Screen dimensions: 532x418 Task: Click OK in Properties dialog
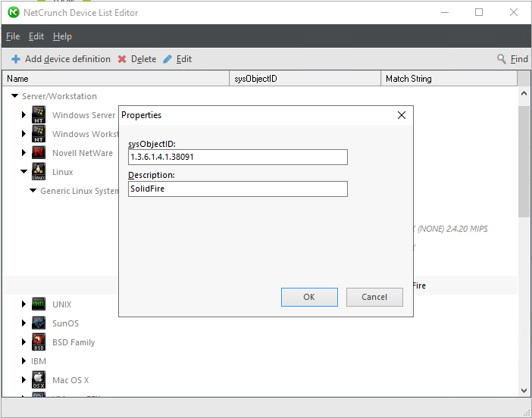(x=309, y=297)
